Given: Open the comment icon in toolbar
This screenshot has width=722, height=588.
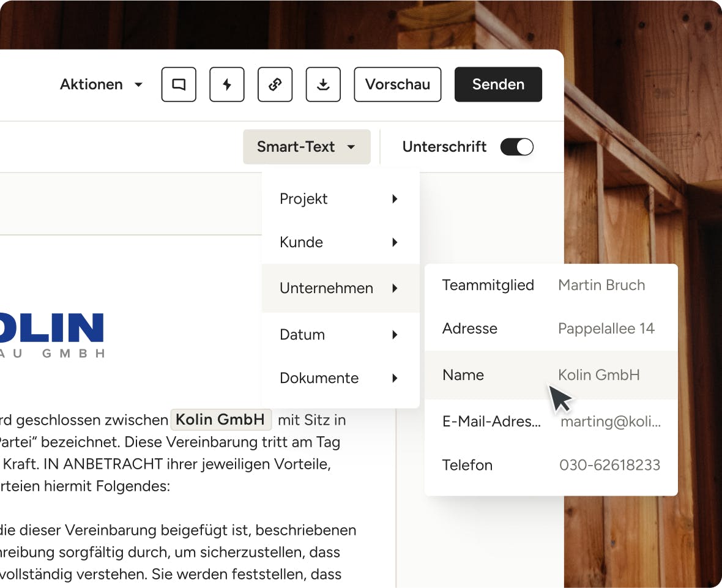Looking at the screenshot, I should [x=179, y=84].
